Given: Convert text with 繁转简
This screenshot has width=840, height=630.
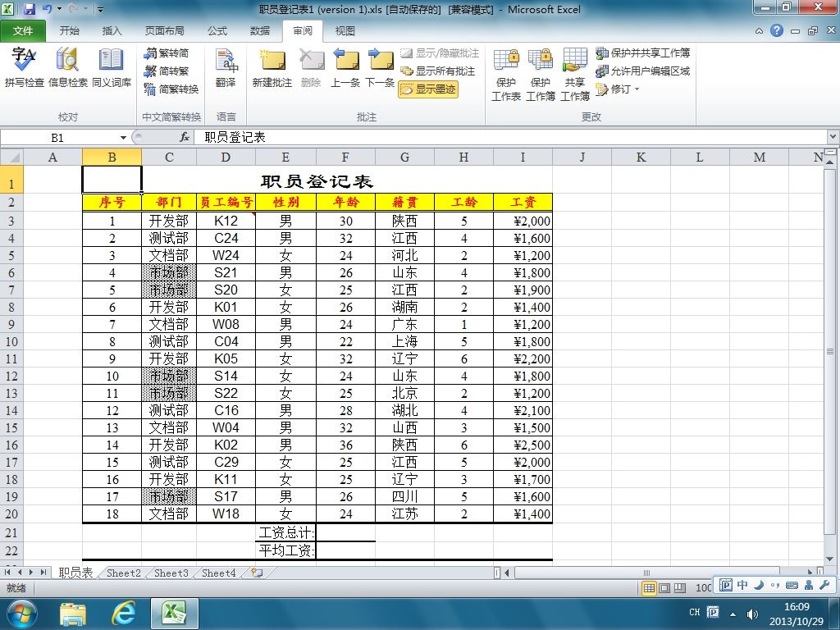Looking at the screenshot, I should 167,53.
